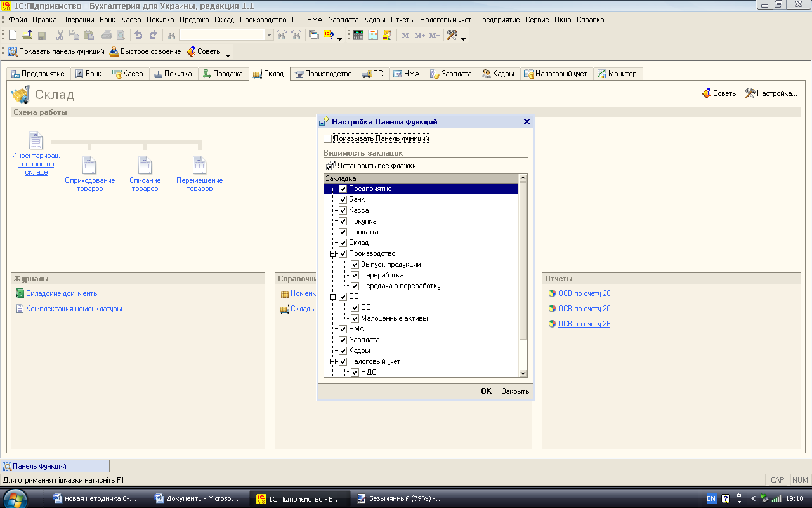Click the Print toolbar icon
This screenshot has width=812, height=508.
[107, 36]
